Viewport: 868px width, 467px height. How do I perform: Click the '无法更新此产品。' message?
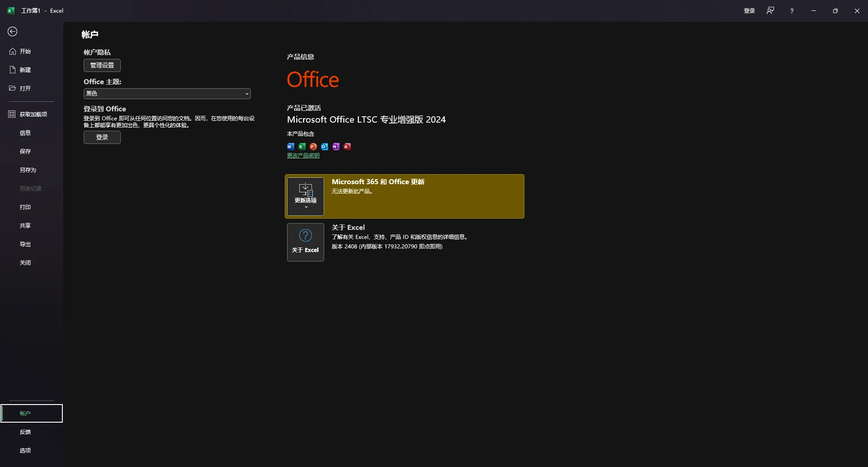[x=352, y=191]
